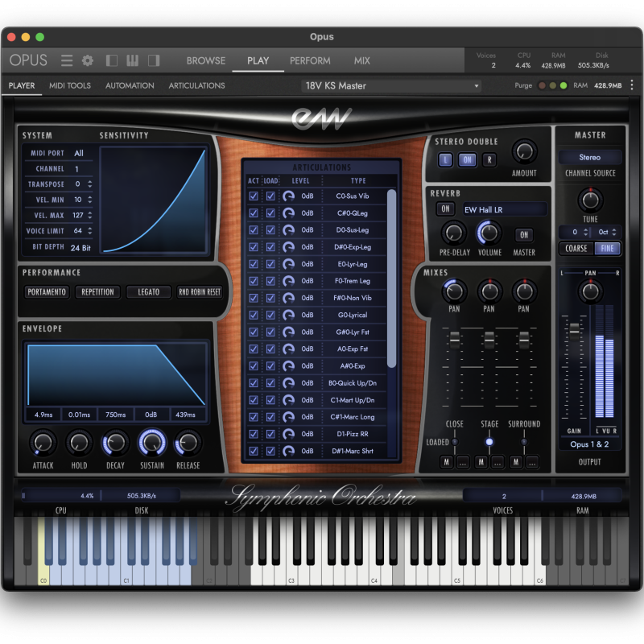Click the Master Pan knob
Viewport: 644px width, 644px height.
590,291
